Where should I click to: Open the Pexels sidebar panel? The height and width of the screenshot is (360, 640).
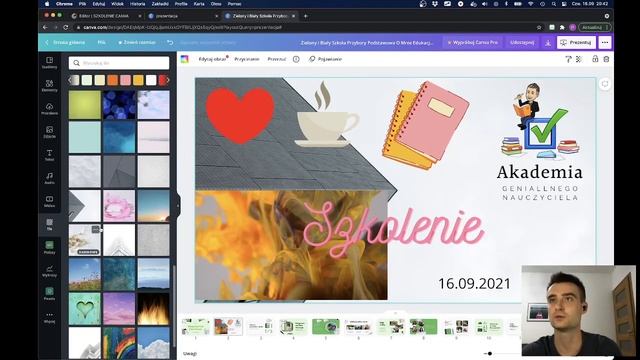coord(49,294)
